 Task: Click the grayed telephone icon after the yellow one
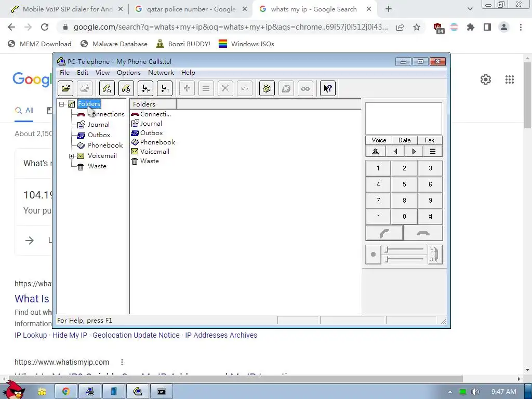click(286, 88)
